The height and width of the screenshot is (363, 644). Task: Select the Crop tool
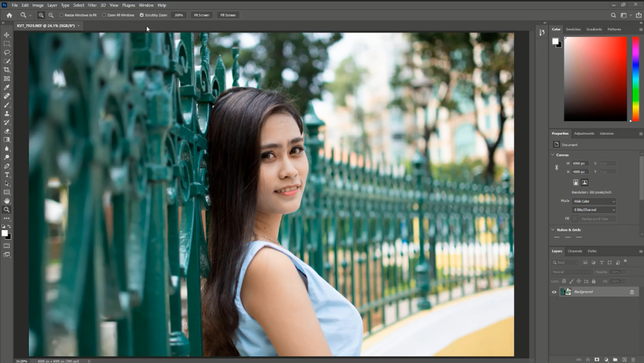click(x=7, y=70)
